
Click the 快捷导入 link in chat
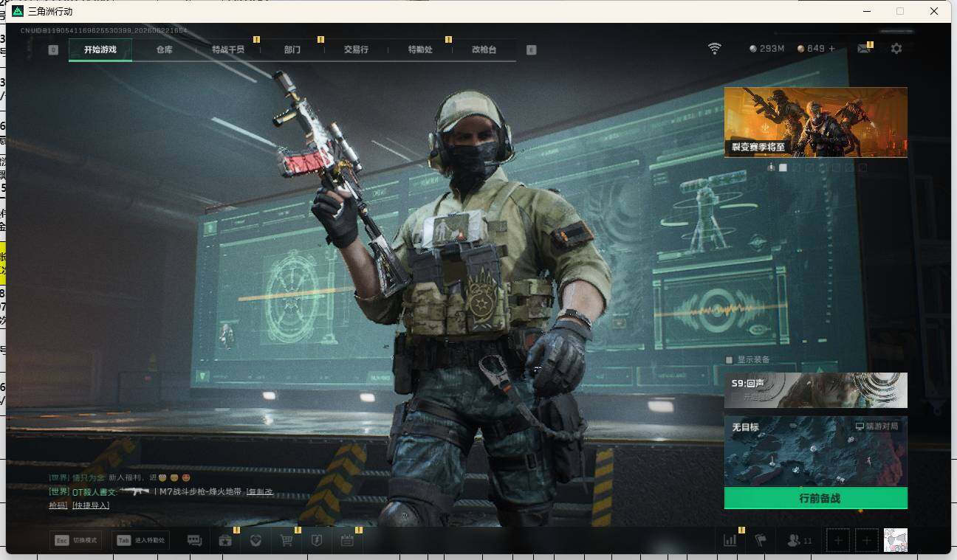(91, 505)
